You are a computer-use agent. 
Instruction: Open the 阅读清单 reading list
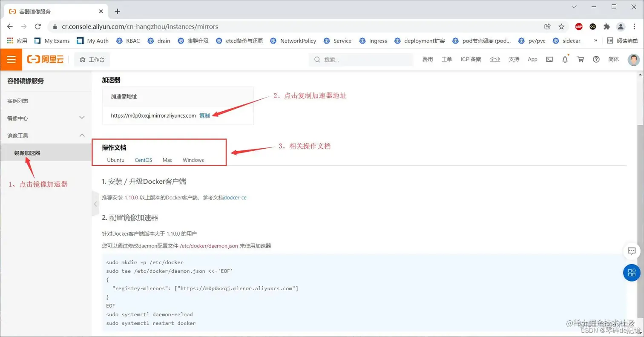click(x=622, y=41)
